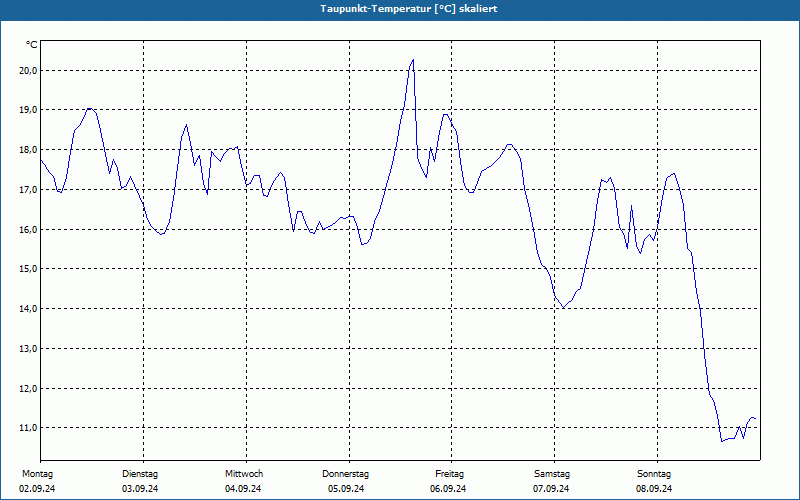Click the Samstag day label
Viewport: 800px width, 500px height.
click(x=552, y=474)
